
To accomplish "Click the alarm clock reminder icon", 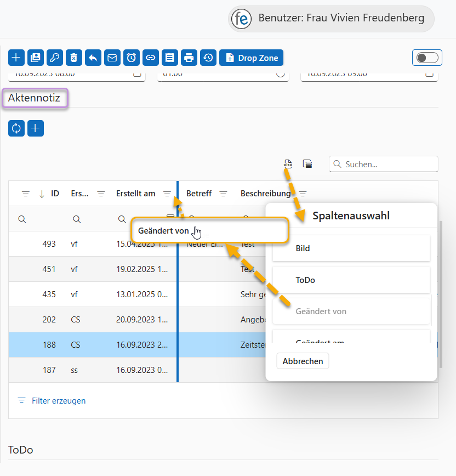I will (x=132, y=58).
